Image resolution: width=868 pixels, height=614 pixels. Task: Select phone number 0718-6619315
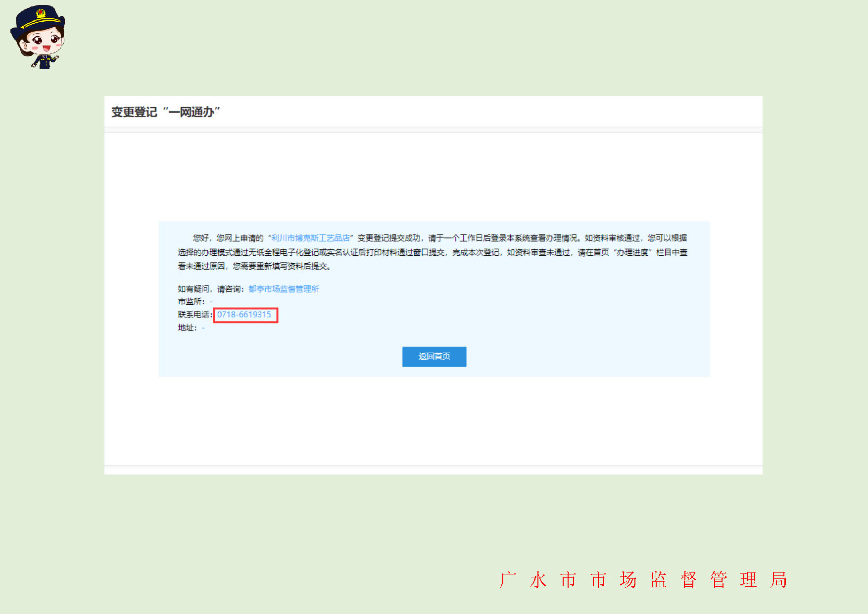coord(244,315)
